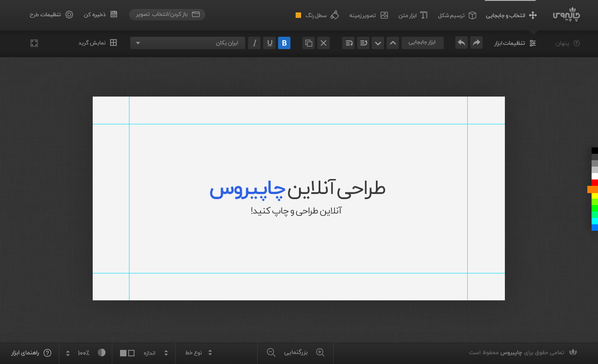Open راهنمای ابزار tool help
Viewport: 598px width, 364px height.
coord(31,353)
